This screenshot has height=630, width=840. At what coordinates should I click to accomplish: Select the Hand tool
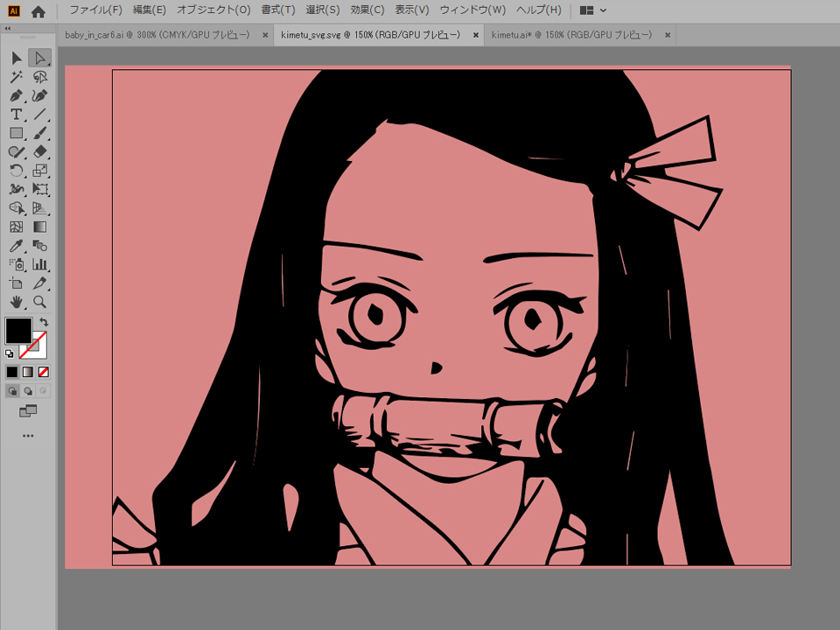pyautogui.click(x=17, y=302)
